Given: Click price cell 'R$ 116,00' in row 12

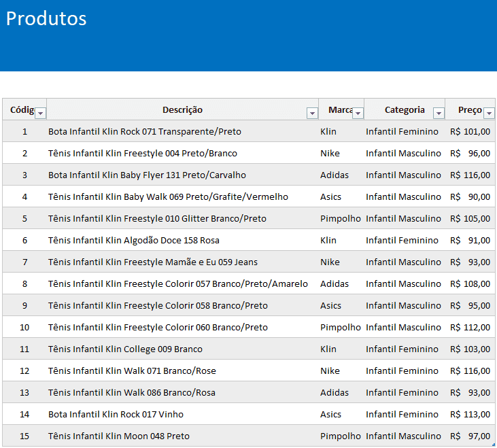Looking at the screenshot, I should pyautogui.click(x=470, y=371).
